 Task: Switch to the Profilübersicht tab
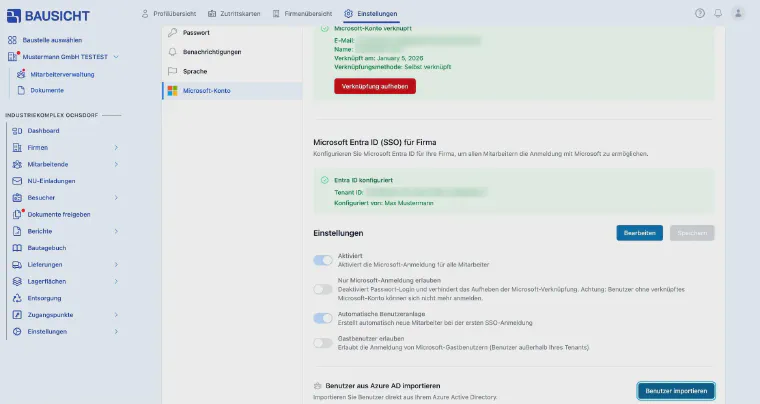pos(168,14)
